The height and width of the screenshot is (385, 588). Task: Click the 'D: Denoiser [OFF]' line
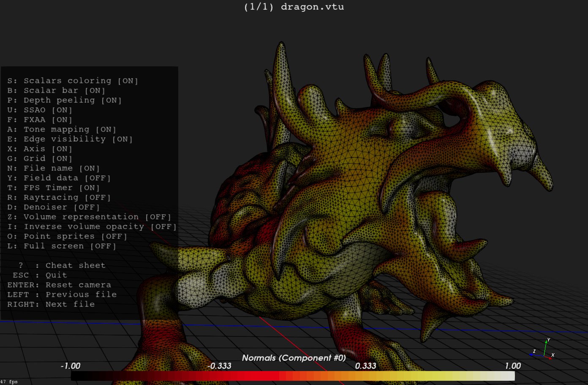(x=54, y=207)
